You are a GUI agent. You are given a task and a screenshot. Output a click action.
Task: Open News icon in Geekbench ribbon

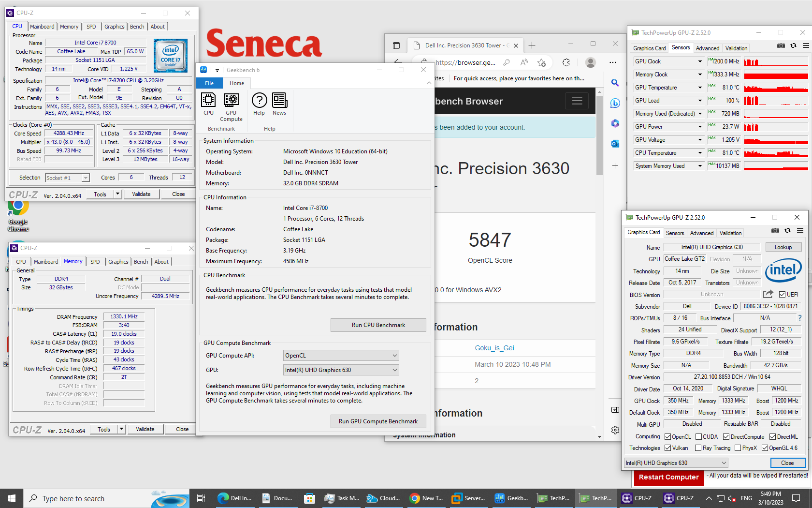pos(279,105)
